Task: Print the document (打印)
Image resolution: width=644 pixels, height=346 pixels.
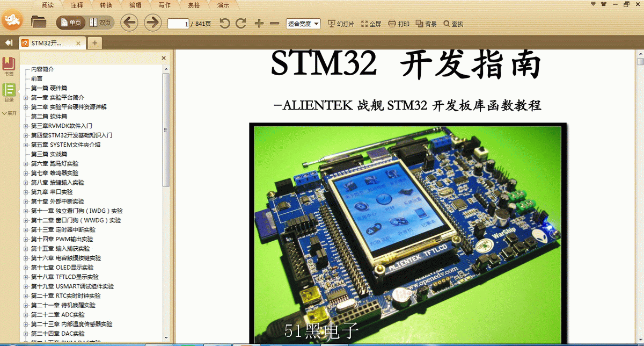Action: tap(399, 24)
